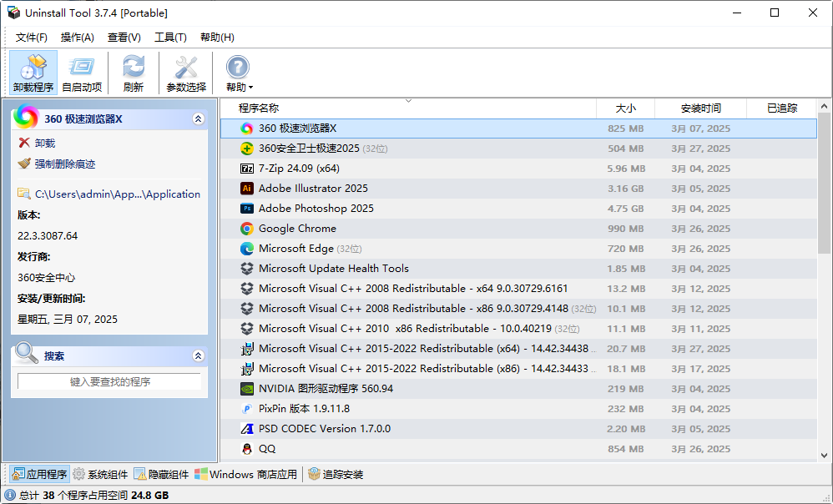Click the list scrollbar up arrow
This screenshot has width=833, height=504.
tap(824, 106)
